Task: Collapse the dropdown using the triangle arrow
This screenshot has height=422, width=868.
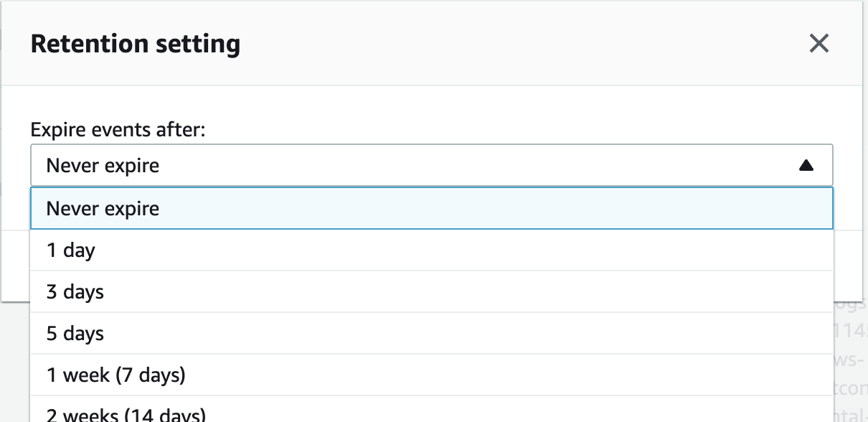Action: pos(806,166)
